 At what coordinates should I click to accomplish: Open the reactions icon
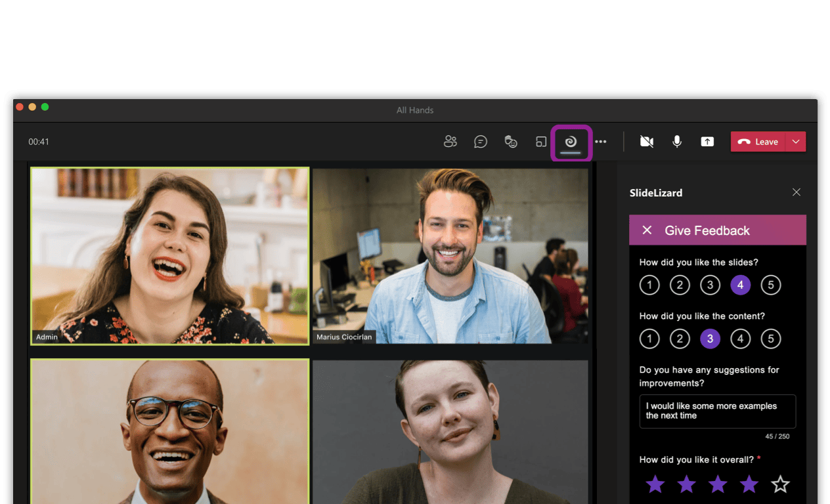(511, 142)
